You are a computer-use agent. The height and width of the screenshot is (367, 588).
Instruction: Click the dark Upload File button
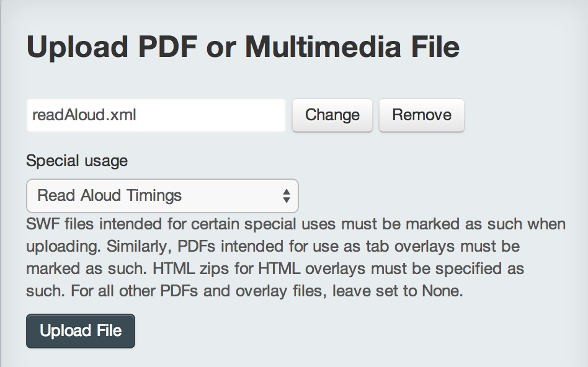[x=81, y=331]
